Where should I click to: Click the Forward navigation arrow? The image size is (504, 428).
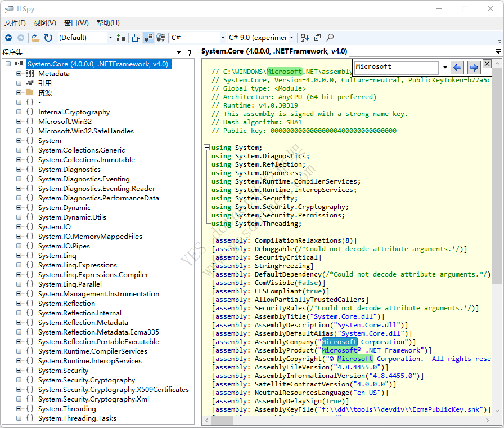click(x=21, y=38)
